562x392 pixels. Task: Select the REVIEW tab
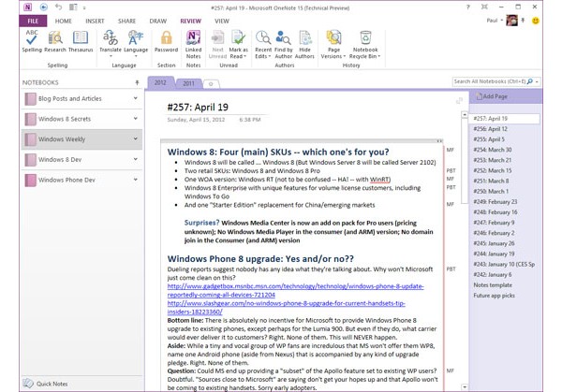191,22
